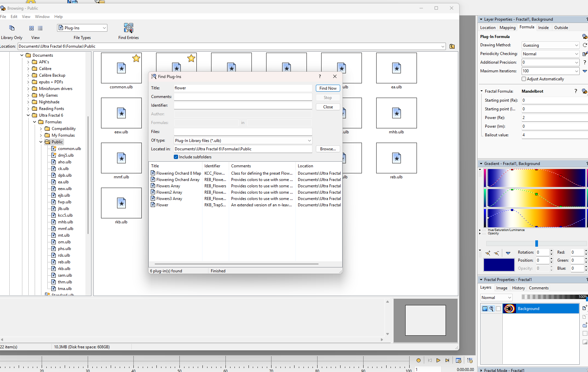
Task: Select Flowers2 Array result row
Action: coord(245,192)
